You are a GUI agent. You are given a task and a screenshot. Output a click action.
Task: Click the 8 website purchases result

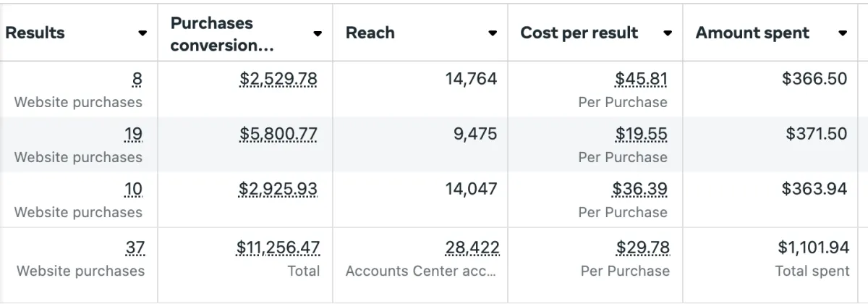click(137, 79)
